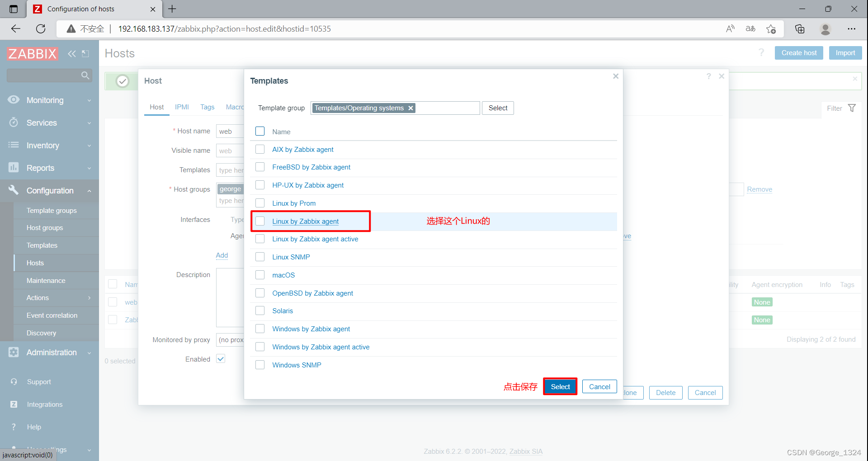
Task: Reload the page with refresh icon
Action: tap(41, 29)
